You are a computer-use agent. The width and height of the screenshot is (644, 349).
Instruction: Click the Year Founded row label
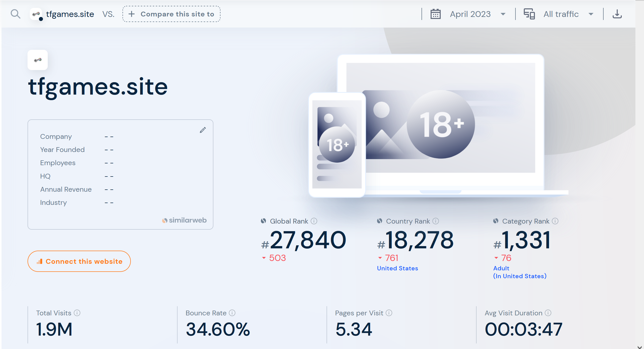62,150
